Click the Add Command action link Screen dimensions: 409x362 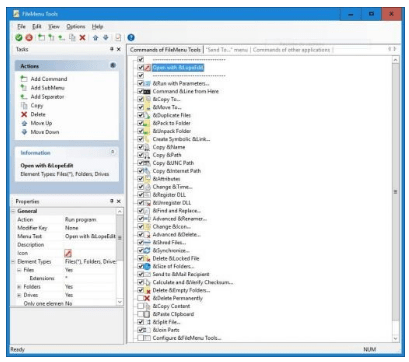coord(49,79)
